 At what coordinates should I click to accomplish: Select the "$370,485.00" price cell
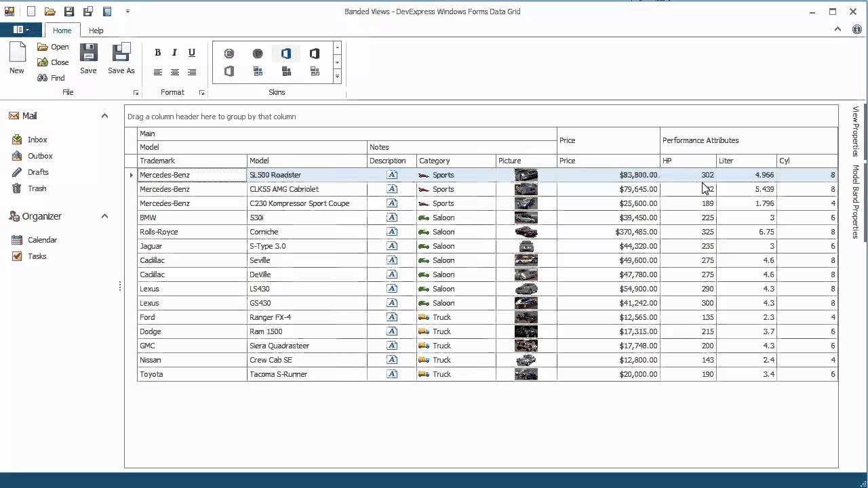[608, 232]
